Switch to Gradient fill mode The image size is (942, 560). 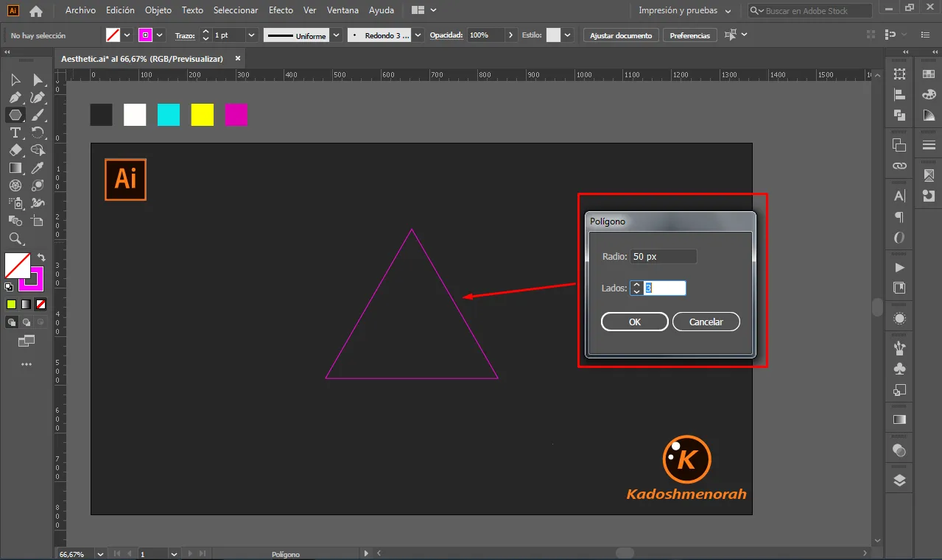pyautogui.click(x=27, y=304)
